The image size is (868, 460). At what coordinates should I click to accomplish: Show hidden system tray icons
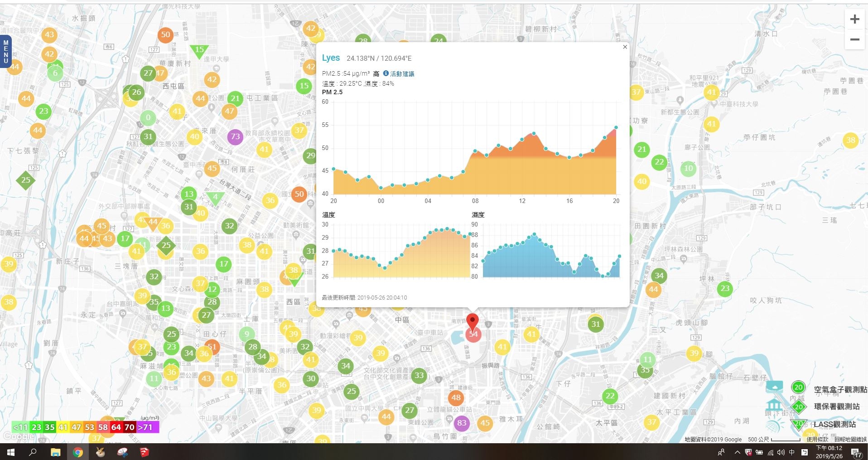tap(737, 452)
